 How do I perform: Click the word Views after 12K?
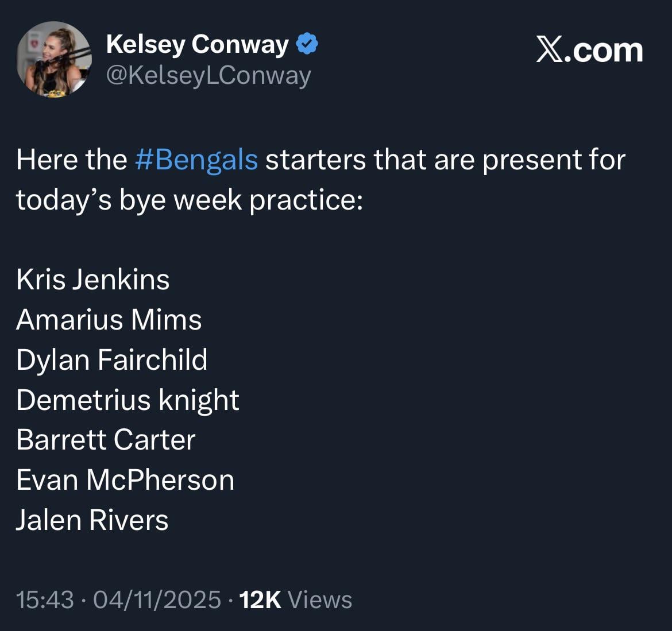(x=320, y=599)
